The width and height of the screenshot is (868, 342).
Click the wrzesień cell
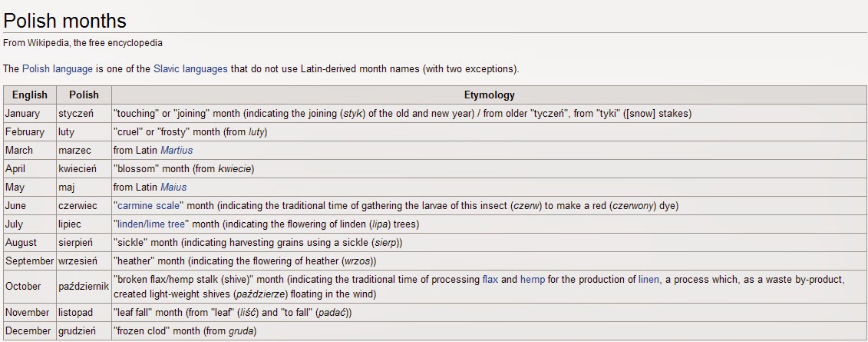point(84,261)
